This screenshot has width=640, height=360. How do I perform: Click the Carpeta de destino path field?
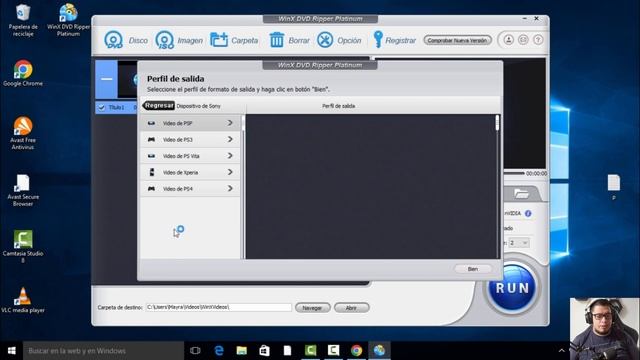point(218,307)
